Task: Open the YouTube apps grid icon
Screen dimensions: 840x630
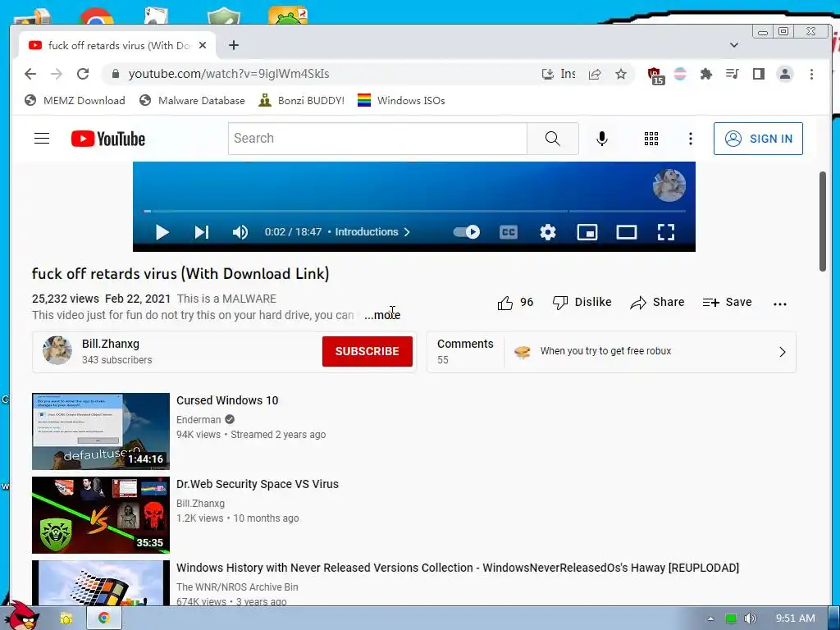Action: click(x=651, y=139)
